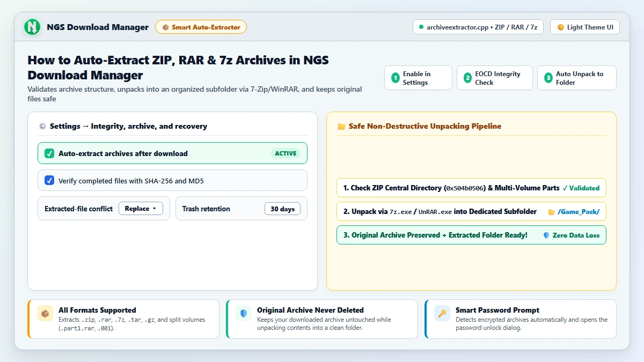This screenshot has width=644, height=362.
Task: Click the package icon in Smart Auto-Extractor badge
Action: click(165, 27)
